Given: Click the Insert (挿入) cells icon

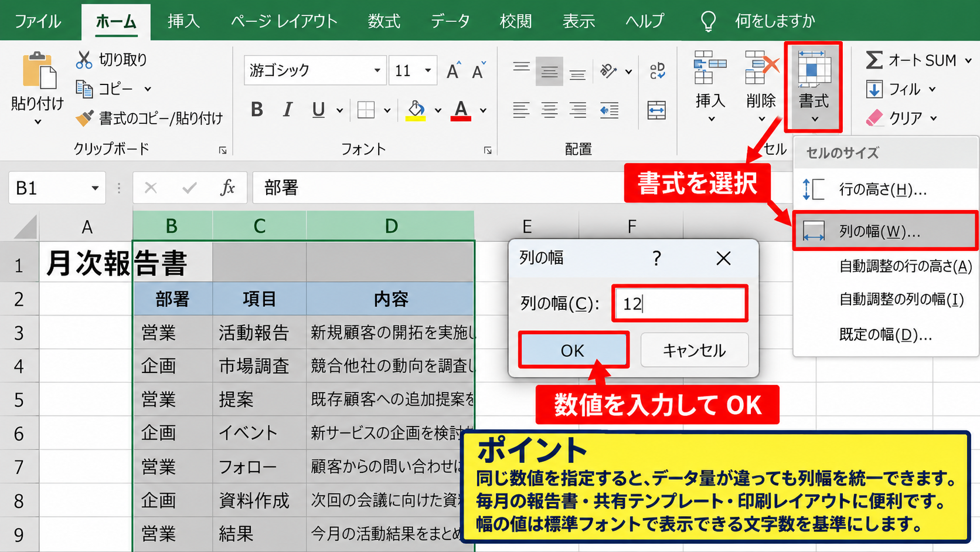Looking at the screenshot, I should tap(710, 67).
